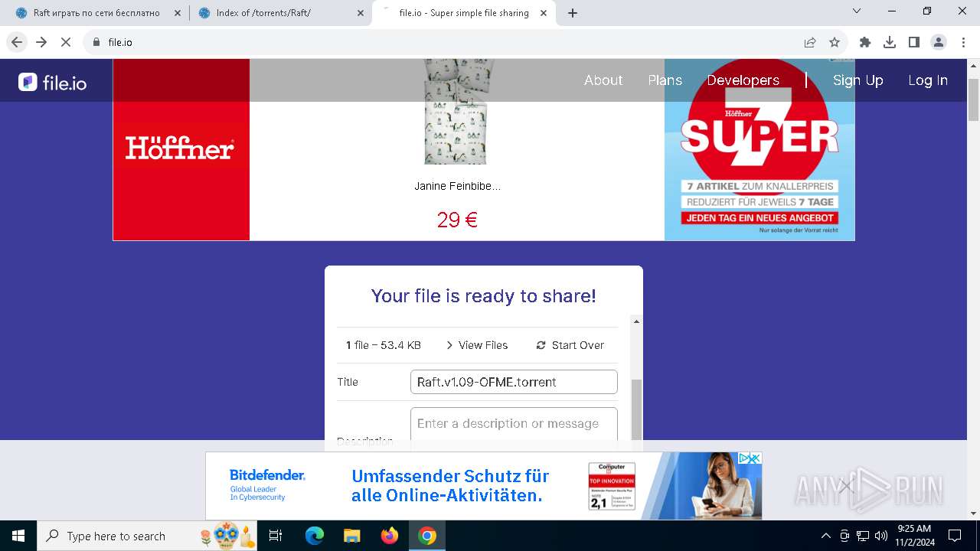The height and width of the screenshot is (551, 980).
Task: Click Start Over button
Action: [570, 345]
